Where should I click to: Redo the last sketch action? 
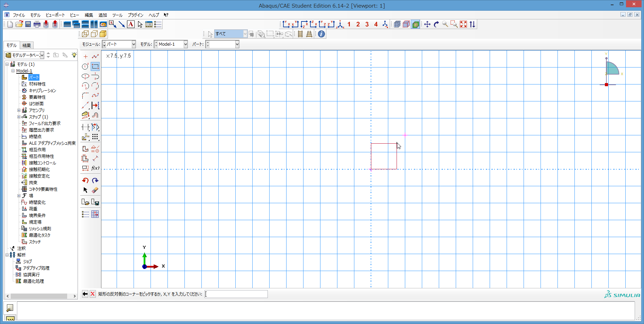point(95,180)
